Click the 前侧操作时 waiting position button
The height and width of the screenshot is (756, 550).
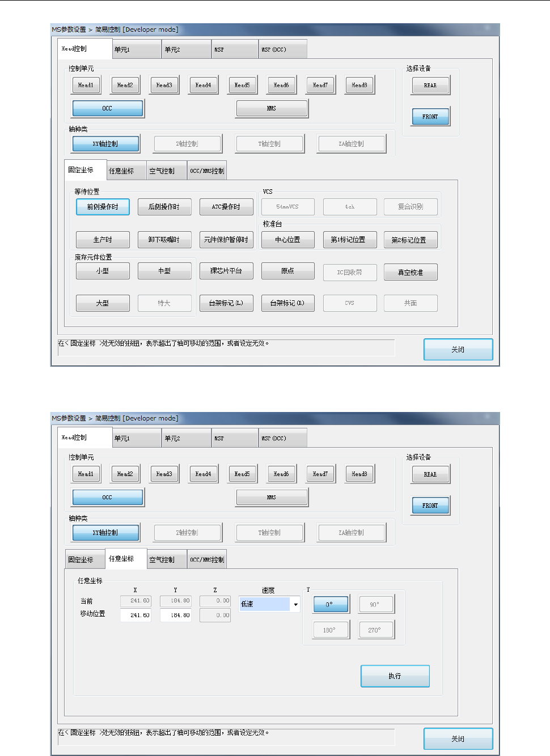tap(103, 207)
